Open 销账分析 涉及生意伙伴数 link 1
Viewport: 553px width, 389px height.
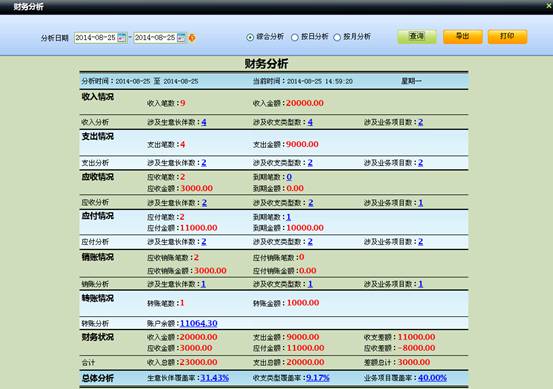click(x=203, y=284)
